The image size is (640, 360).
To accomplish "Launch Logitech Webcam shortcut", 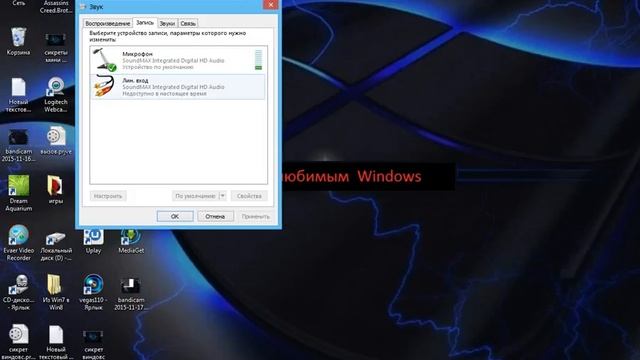I will tap(56, 95).
